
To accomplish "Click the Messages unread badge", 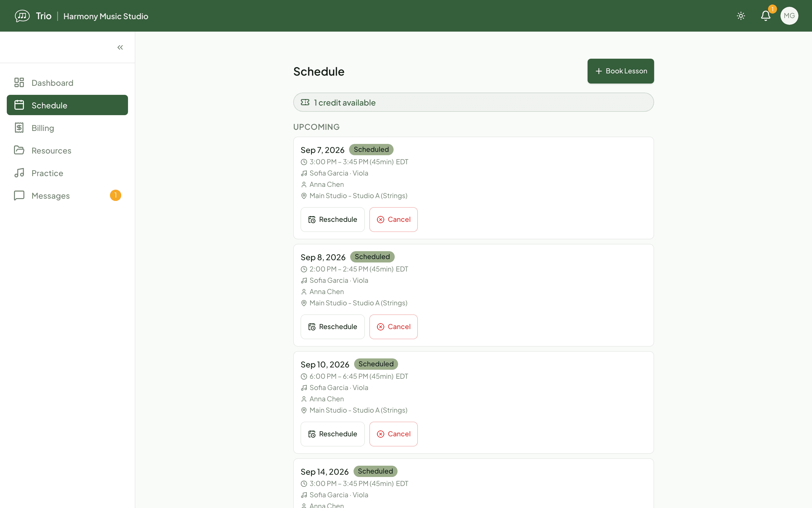I will (115, 195).
